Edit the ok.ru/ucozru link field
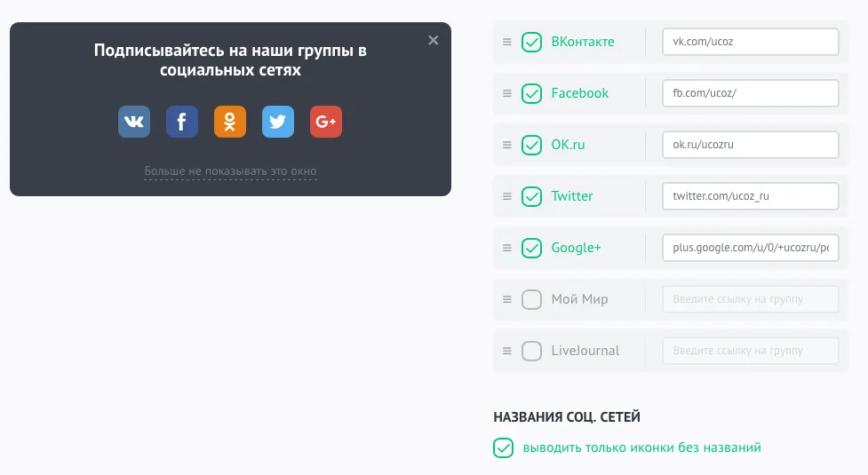This screenshot has height=475, width=868. [x=750, y=145]
